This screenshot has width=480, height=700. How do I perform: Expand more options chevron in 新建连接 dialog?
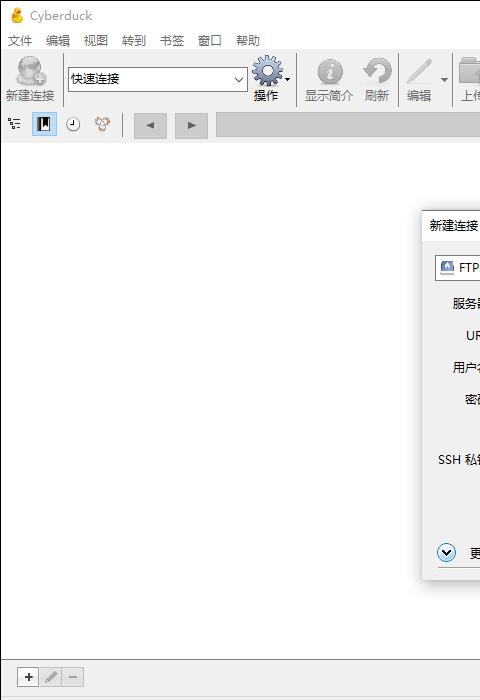(447, 553)
